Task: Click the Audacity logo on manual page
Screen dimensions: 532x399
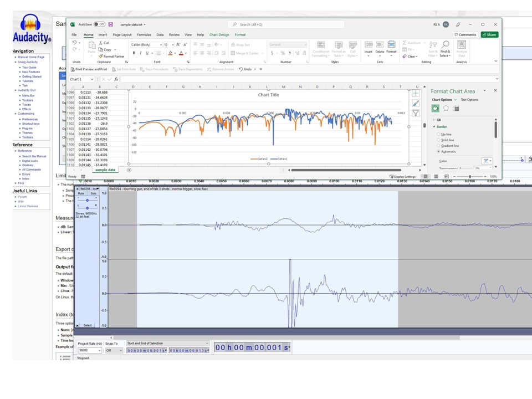Action: tap(32, 28)
